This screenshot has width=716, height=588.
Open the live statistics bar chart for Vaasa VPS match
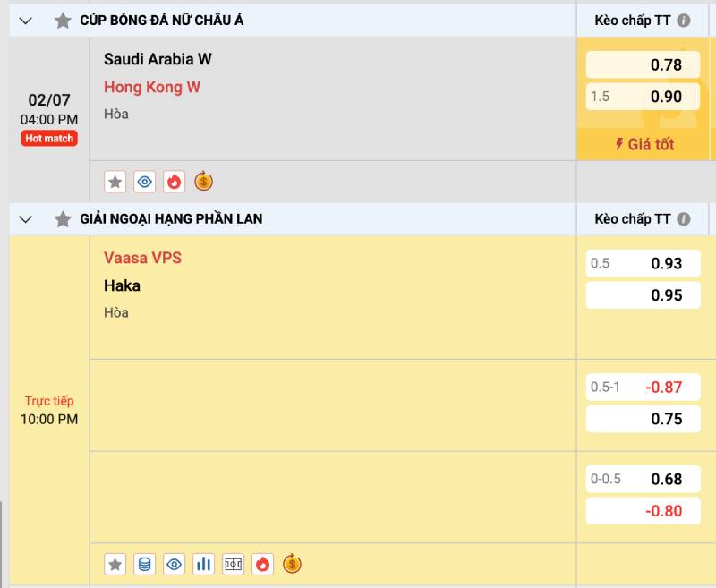pos(203,564)
